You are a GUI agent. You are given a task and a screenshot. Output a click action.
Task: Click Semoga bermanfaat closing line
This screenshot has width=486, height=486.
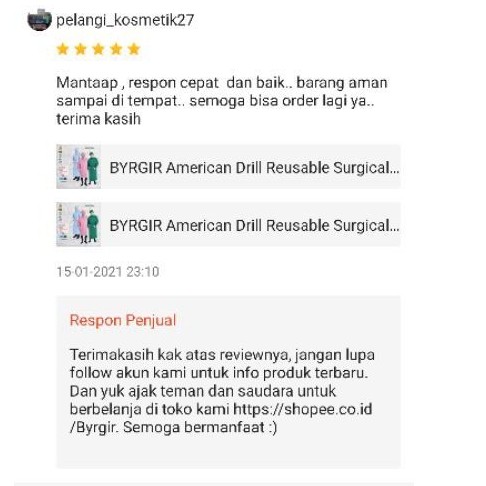(200, 427)
